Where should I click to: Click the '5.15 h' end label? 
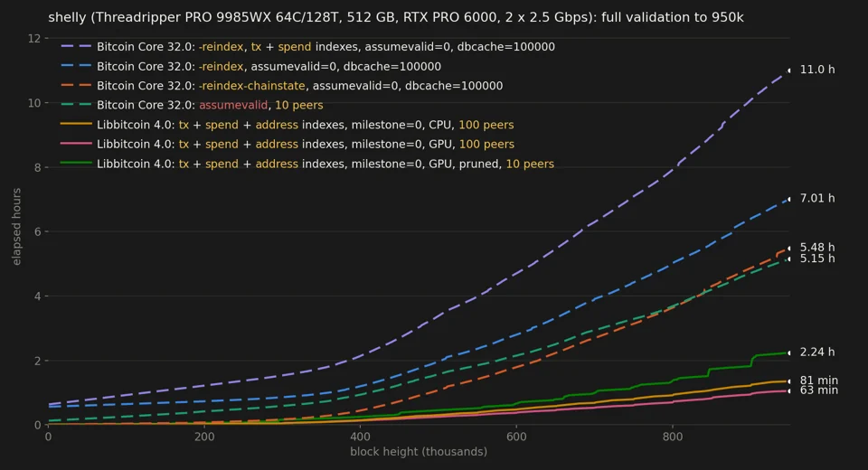coord(817,258)
